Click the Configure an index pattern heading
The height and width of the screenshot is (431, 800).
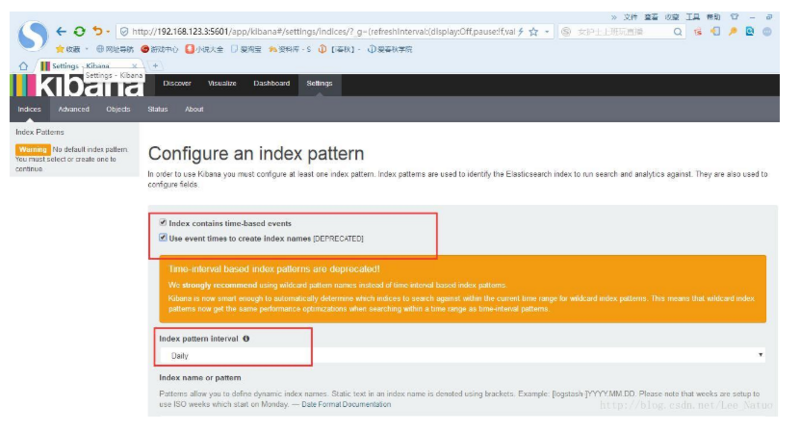tap(256, 154)
